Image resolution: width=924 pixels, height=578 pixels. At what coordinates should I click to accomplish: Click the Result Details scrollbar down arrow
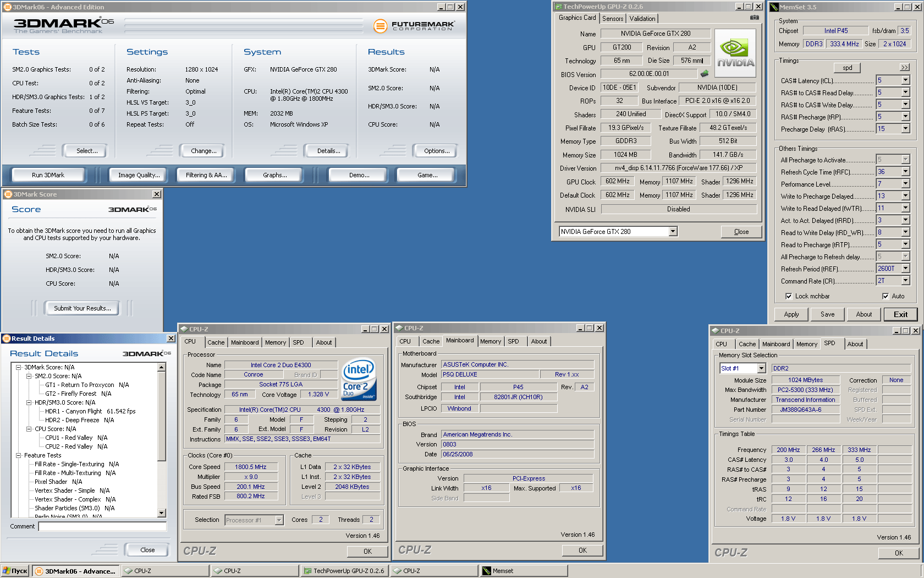[x=162, y=513]
